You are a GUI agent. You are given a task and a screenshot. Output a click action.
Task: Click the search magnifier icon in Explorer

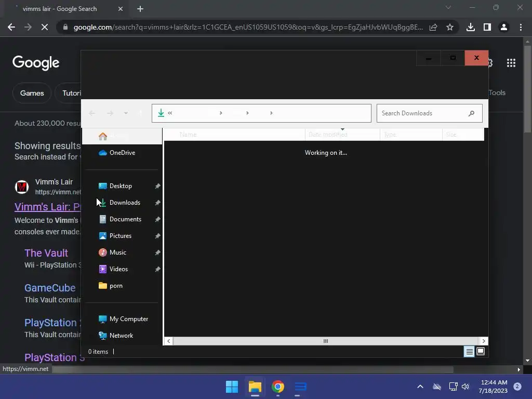click(x=471, y=113)
